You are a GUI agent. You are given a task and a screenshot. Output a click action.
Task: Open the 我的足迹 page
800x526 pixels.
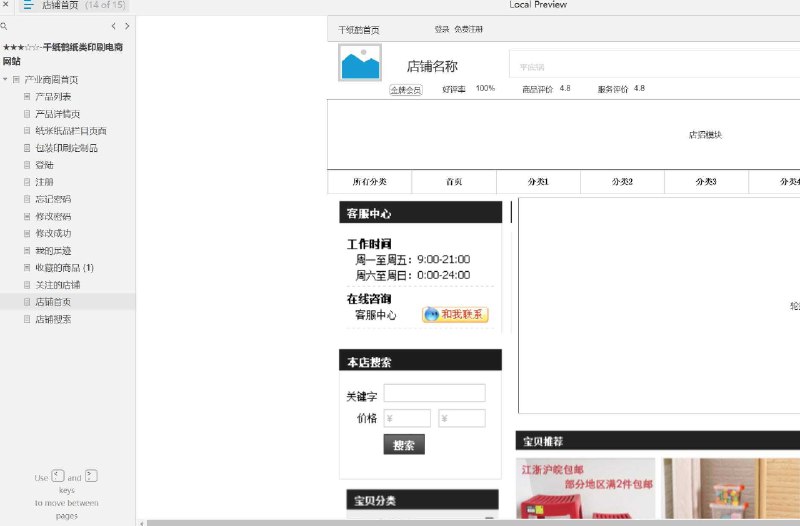coord(53,251)
